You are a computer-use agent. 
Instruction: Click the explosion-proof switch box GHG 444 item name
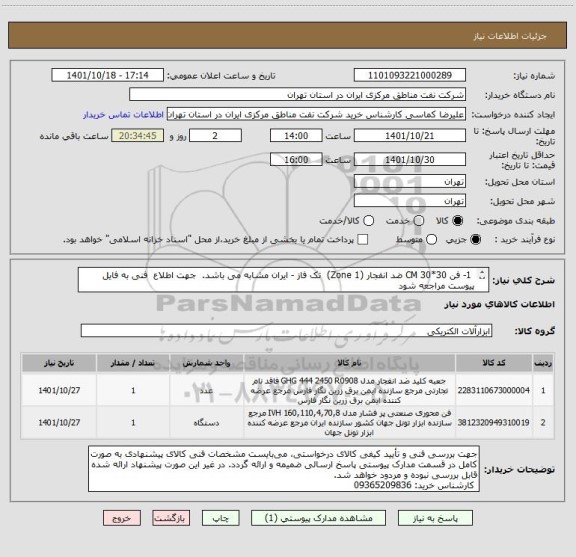(349, 390)
